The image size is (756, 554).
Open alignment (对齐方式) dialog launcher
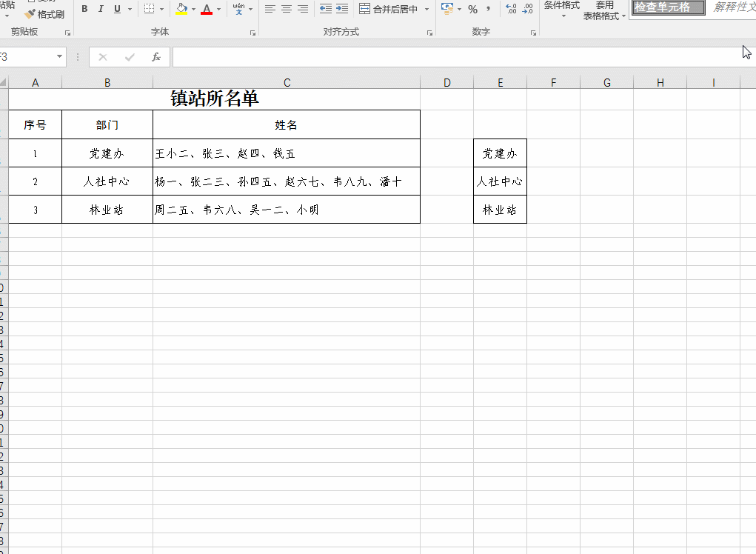(429, 33)
